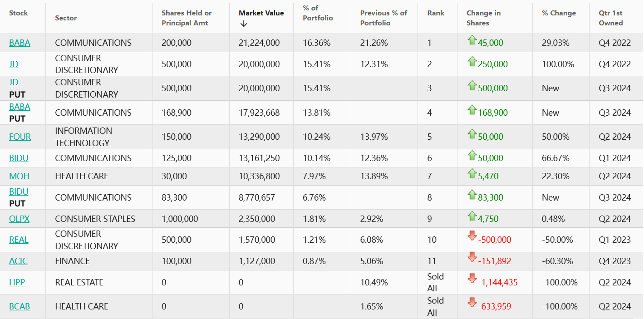Click red down arrow beside -1,144,435
The height and width of the screenshot is (319, 644).
tap(472, 279)
